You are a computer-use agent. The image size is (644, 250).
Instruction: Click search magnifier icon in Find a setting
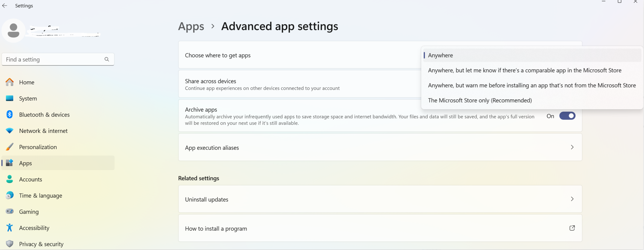click(x=107, y=59)
